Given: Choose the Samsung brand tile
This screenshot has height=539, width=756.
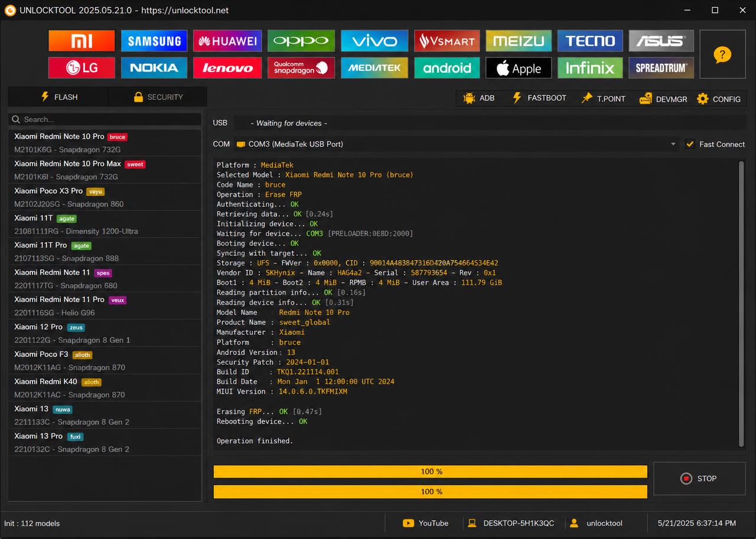Looking at the screenshot, I should pyautogui.click(x=154, y=41).
